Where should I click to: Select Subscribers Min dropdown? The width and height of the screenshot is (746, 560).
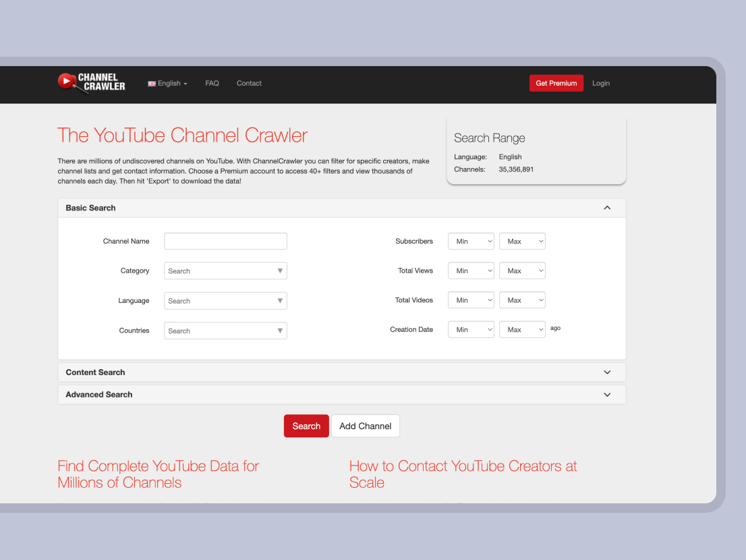[471, 242]
